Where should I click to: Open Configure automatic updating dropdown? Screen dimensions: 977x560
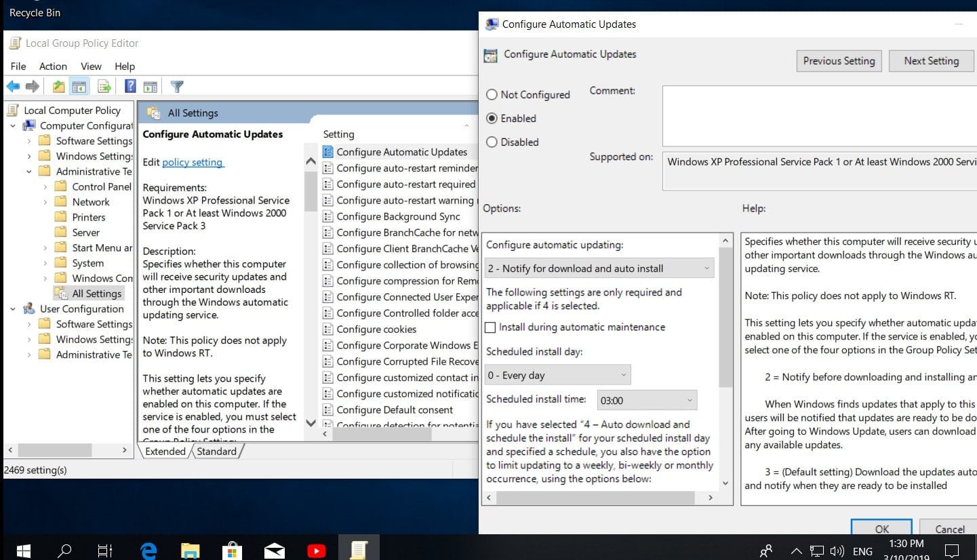pos(599,268)
